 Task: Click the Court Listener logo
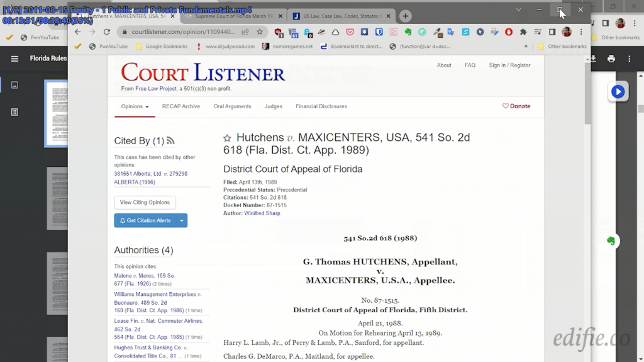point(203,73)
